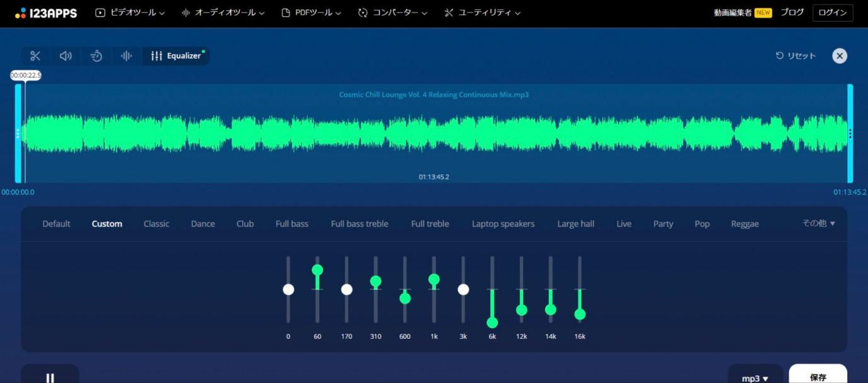
Task: Open the Pitch waveform tool
Action: (127, 56)
